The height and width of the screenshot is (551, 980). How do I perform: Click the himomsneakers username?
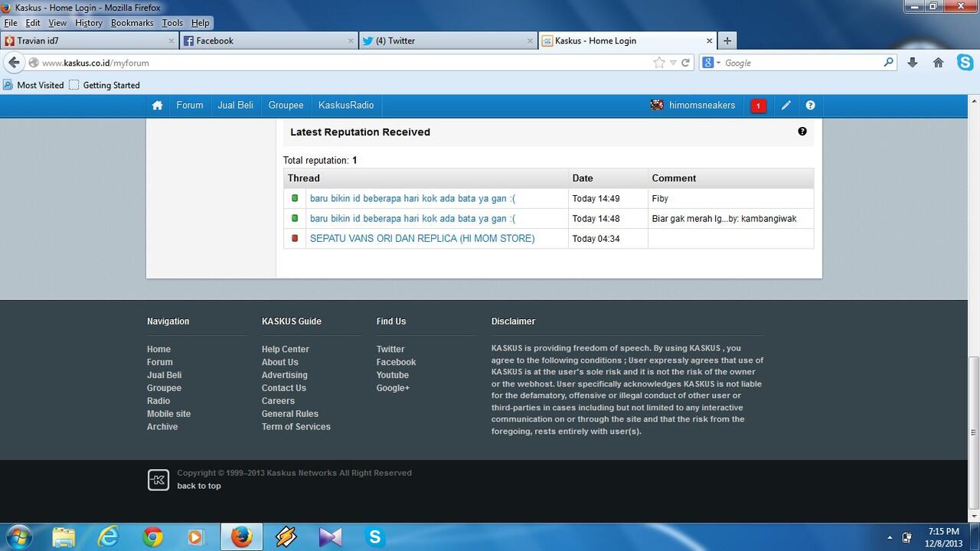(x=702, y=106)
